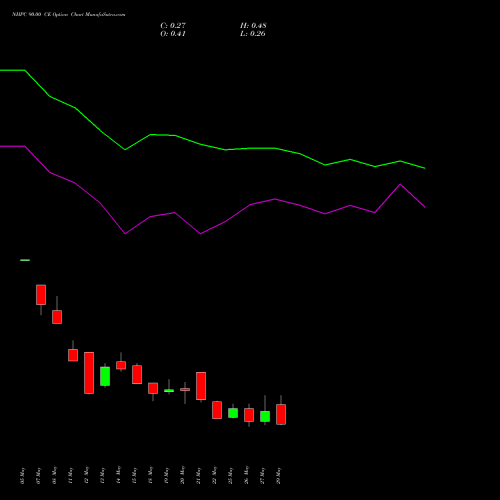Click the 19 May date label
Image resolution: width=500 pixels, height=500 pixels.
point(167,475)
